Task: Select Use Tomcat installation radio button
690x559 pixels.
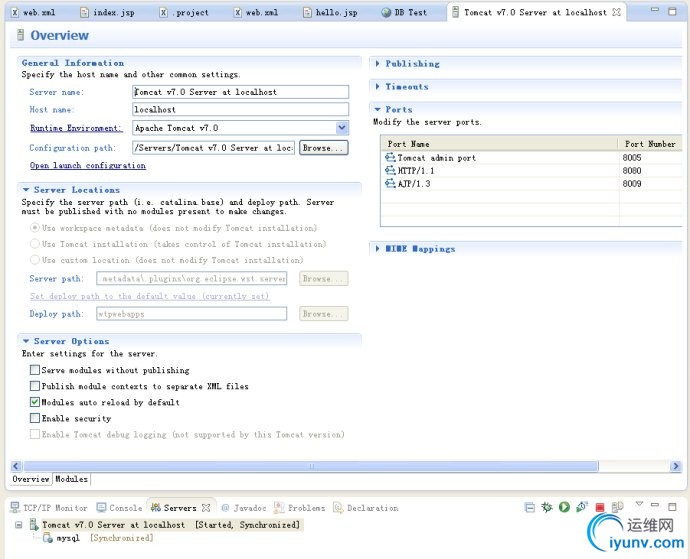Action: point(34,243)
